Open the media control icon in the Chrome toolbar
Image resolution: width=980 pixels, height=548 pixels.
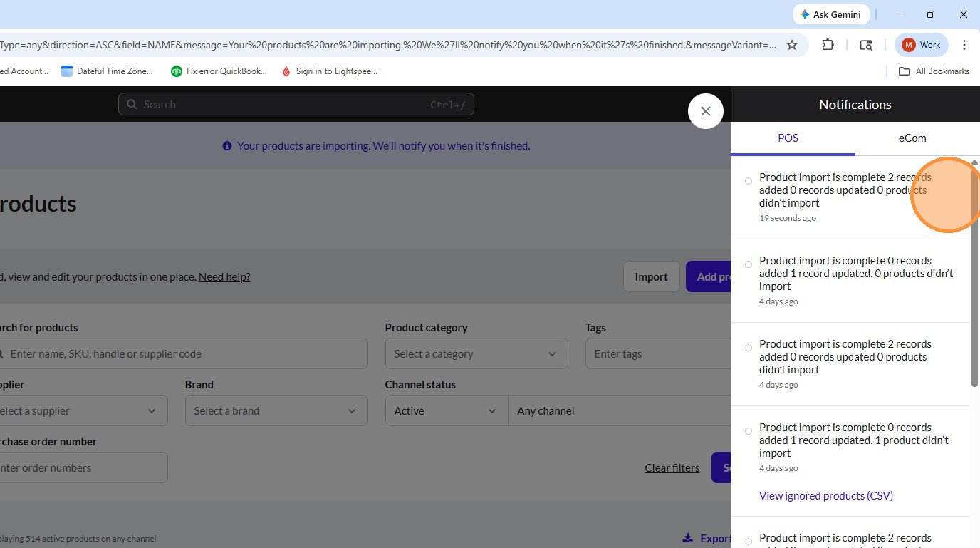click(x=866, y=45)
